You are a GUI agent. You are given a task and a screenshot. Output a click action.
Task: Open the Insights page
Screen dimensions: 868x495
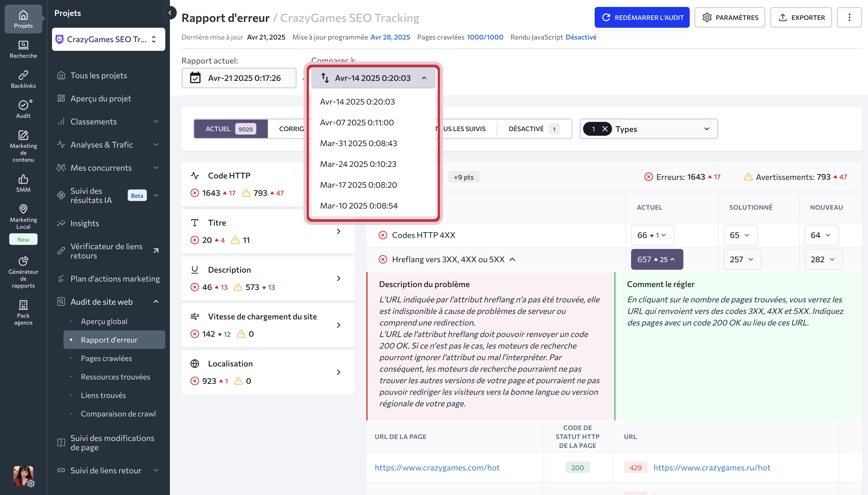click(x=85, y=223)
